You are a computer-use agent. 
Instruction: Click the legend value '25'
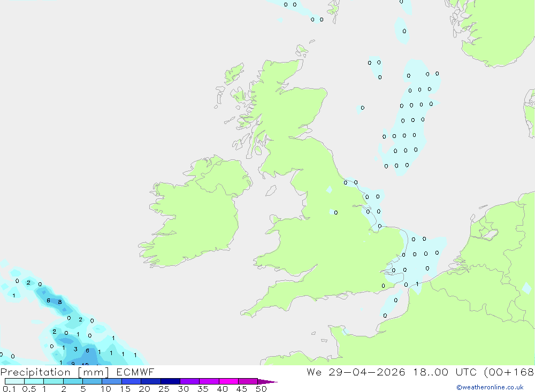point(164,389)
